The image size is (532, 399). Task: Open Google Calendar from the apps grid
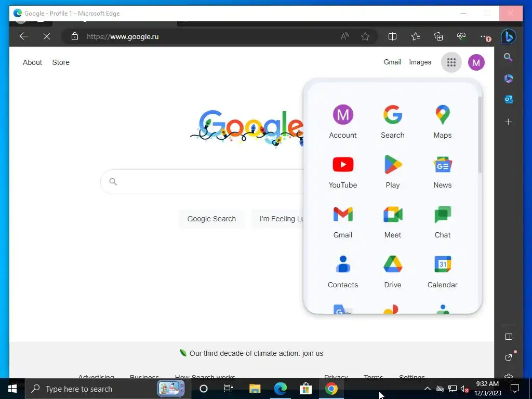click(x=443, y=271)
